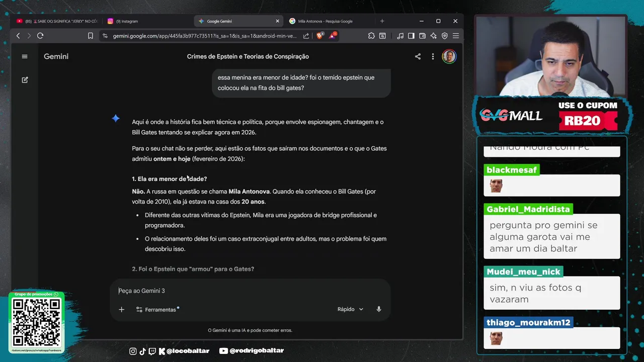Click the thiago_mourakm12 chat username

point(528,323)
